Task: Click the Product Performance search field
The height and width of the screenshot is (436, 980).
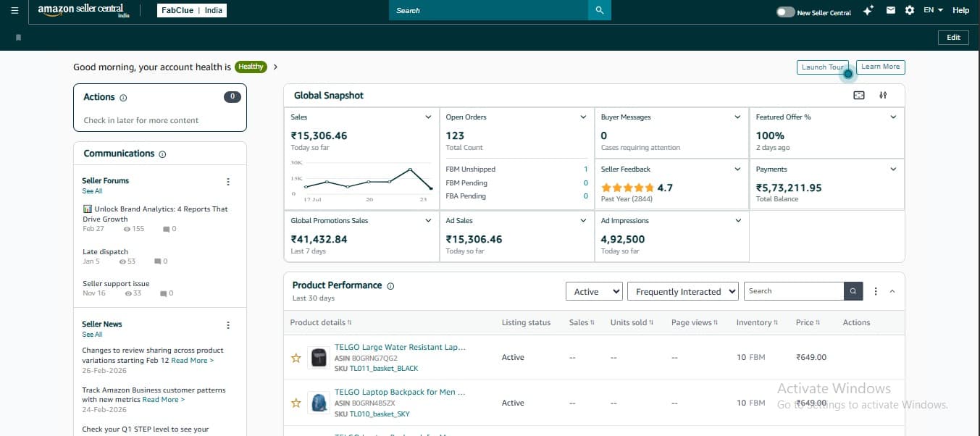Action: point(794,291)
